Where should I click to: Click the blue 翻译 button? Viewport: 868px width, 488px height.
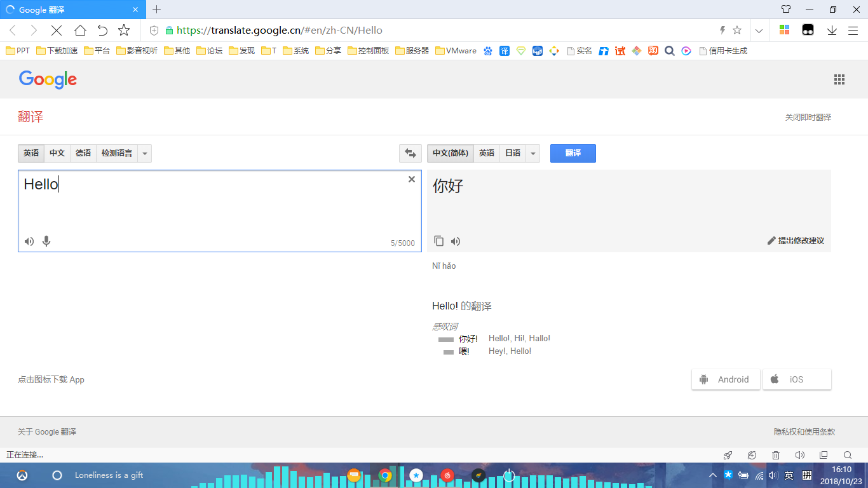(573, 153)
